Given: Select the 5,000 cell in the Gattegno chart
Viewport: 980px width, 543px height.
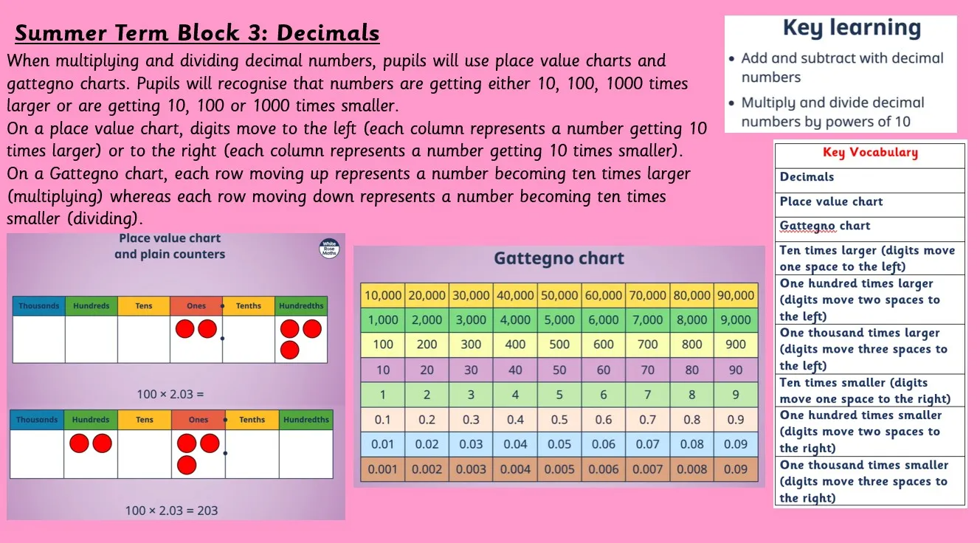Looking at the screenshot, I should click(559, 320).
